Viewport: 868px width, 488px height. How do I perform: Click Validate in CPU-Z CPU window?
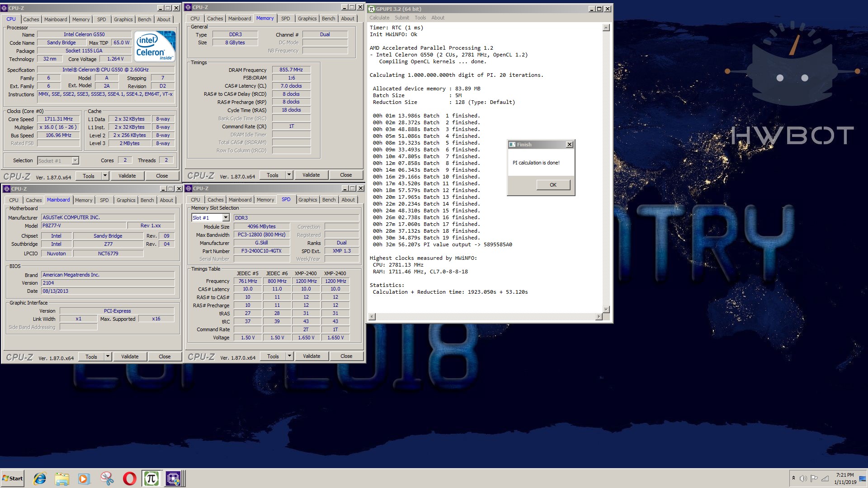127,176
